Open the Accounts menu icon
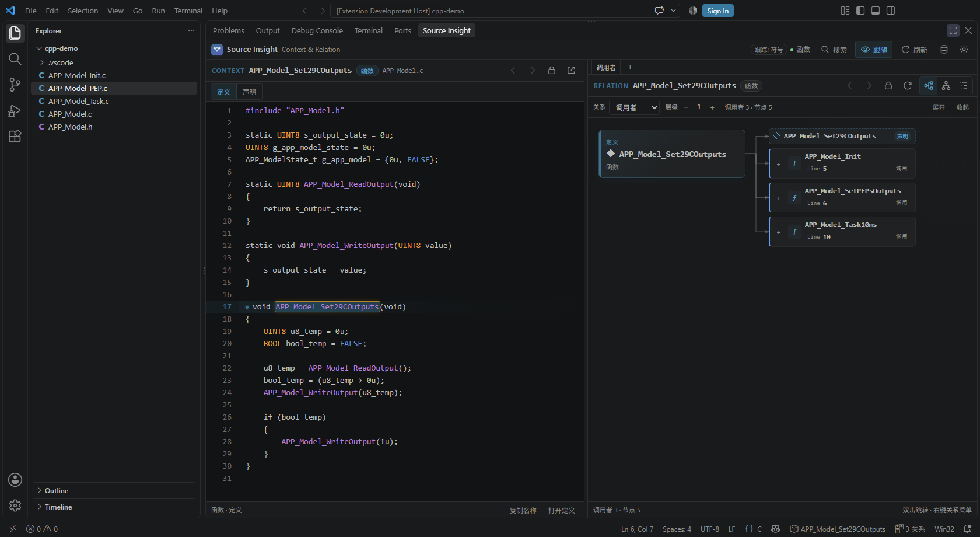 (15, 480)
